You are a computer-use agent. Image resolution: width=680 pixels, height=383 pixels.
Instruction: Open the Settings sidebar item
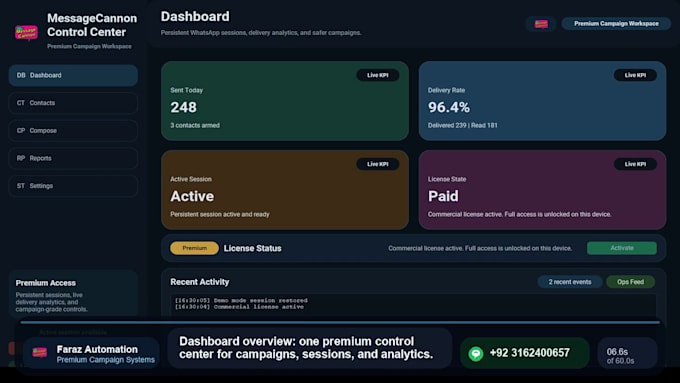coord(73,186)
